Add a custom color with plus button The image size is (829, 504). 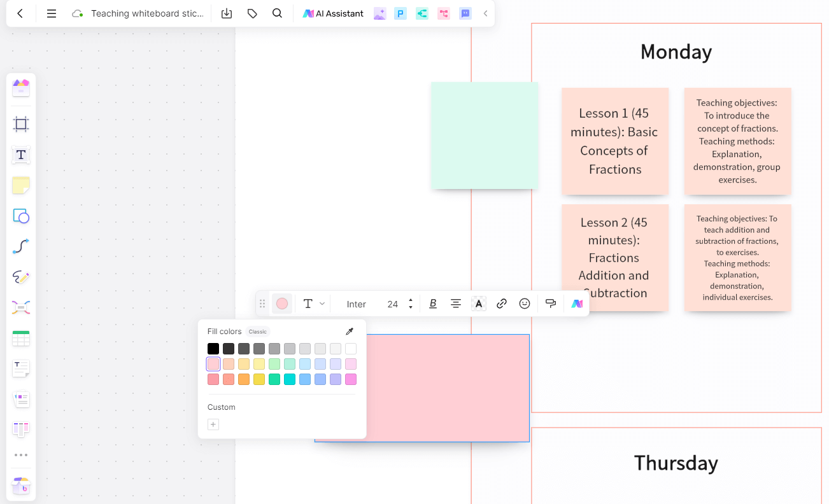click(x=213, y=424)
